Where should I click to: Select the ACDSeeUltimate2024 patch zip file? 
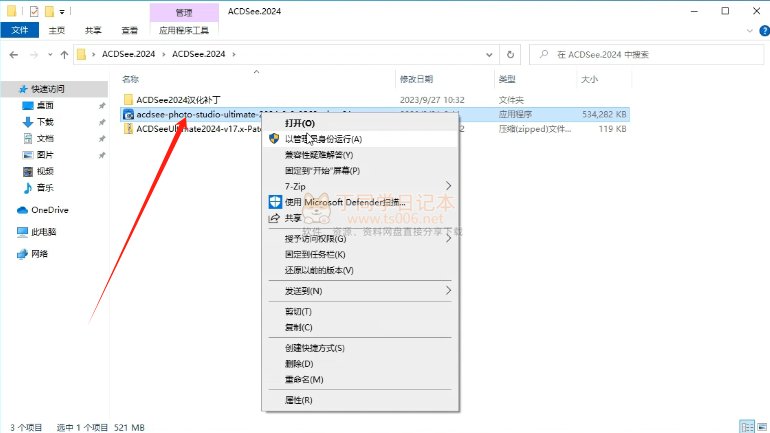point(198,129)
